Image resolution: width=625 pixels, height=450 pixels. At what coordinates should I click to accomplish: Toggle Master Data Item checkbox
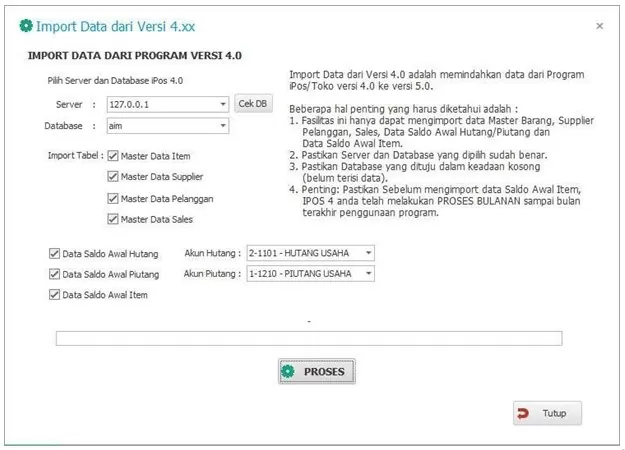tap(113, 156)
